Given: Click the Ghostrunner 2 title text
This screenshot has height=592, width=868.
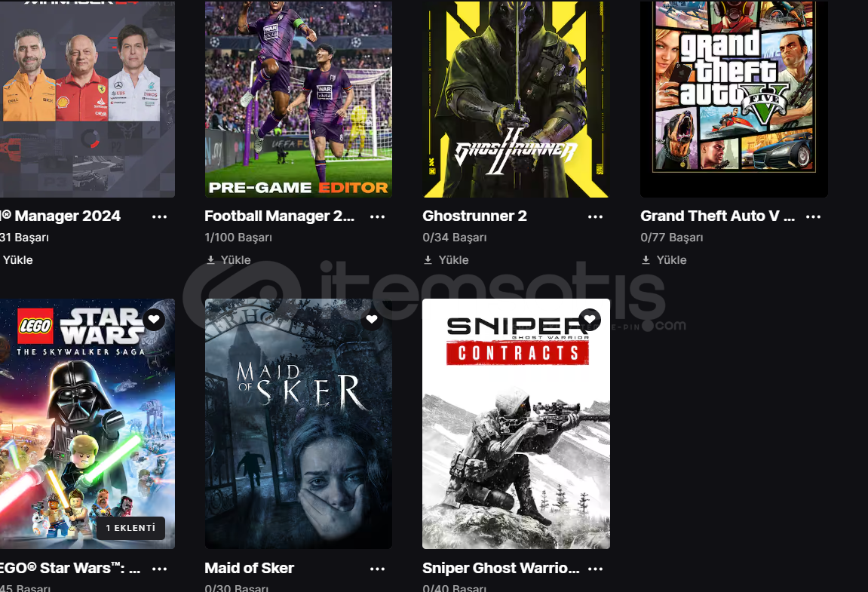Looking at the screenshot, I should point(474,216).
